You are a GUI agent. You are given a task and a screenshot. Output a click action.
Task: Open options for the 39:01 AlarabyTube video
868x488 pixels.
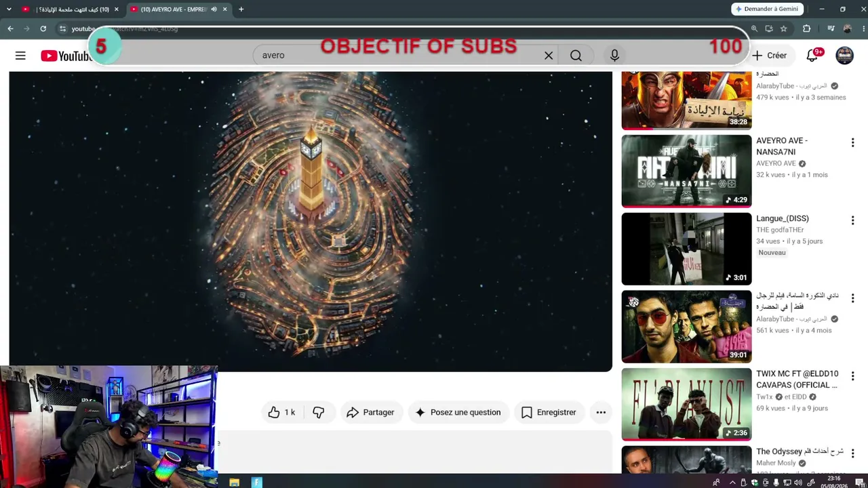tap(852, 298)
